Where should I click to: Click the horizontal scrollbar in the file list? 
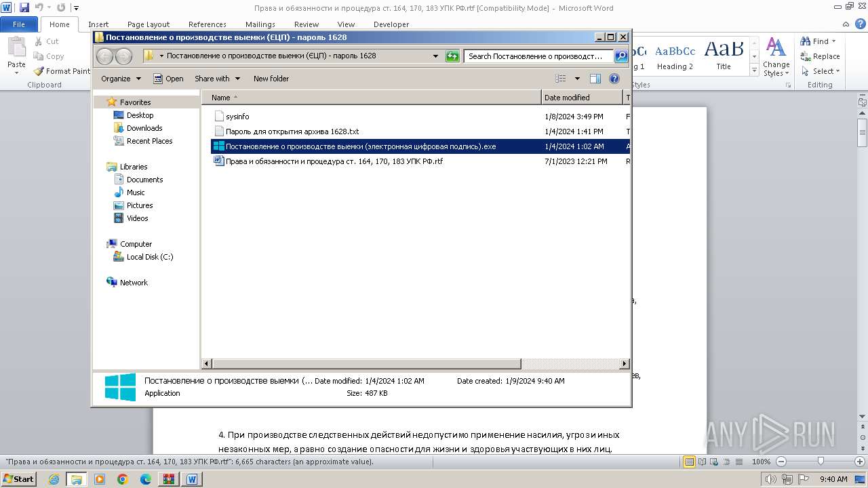click(366, 364)
